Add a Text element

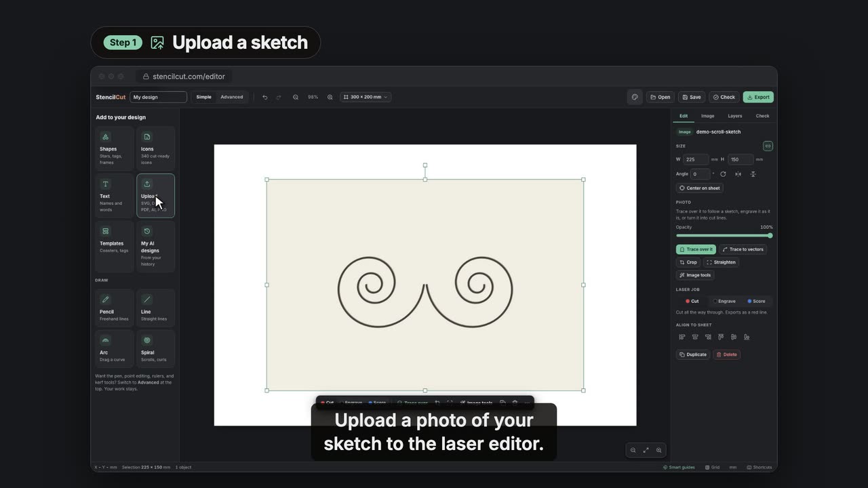pos(115,196)
